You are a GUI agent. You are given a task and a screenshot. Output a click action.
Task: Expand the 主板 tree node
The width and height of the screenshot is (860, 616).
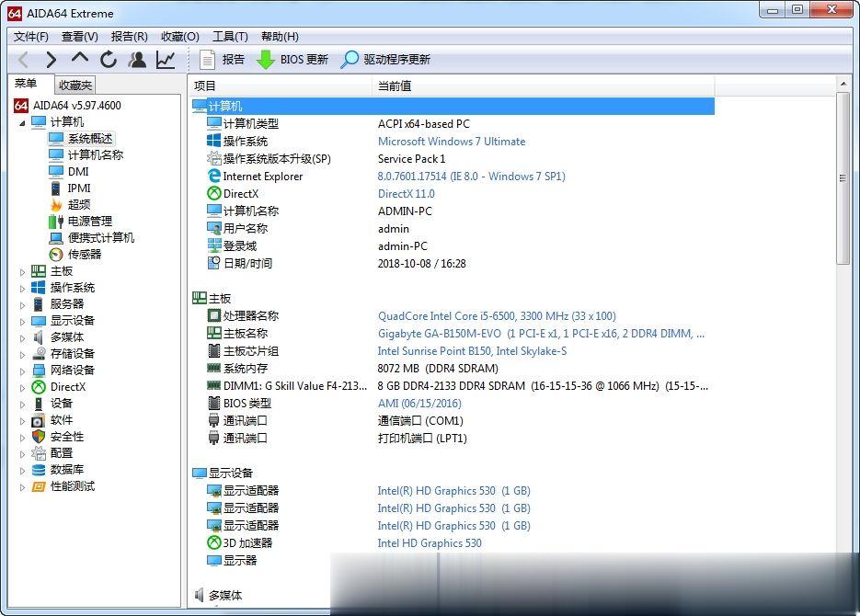22,272
